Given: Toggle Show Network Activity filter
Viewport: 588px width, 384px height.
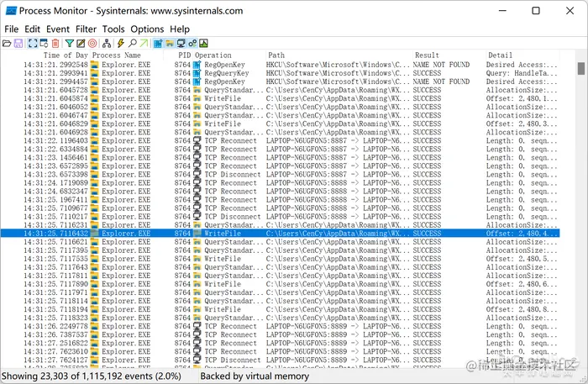Looking at the screenshot, I should click(181, 44).
